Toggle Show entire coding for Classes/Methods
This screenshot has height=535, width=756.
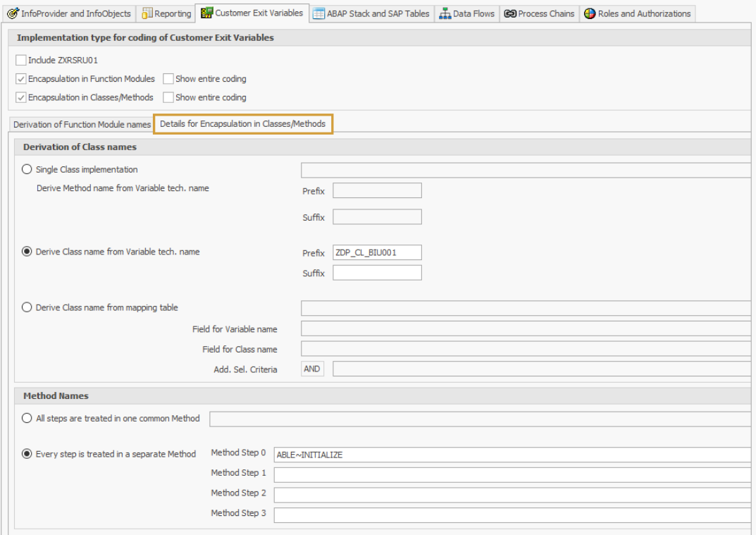click(x=168, y=97)
